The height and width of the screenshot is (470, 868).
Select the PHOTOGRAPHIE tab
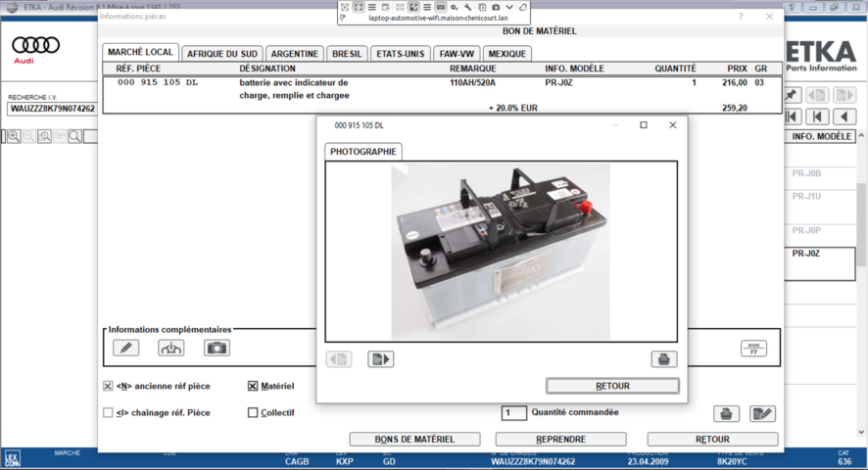[363, 152]
